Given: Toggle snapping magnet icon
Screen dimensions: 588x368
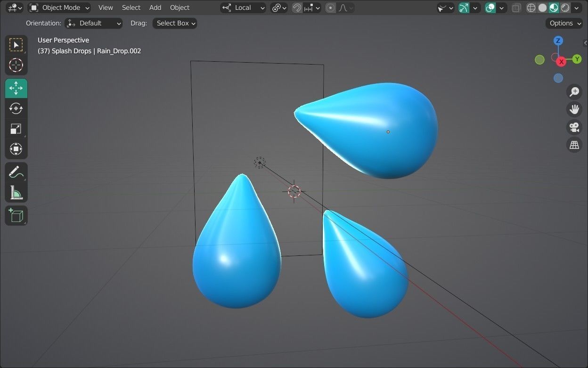Looking at the screenshot, I should point(297,8).
